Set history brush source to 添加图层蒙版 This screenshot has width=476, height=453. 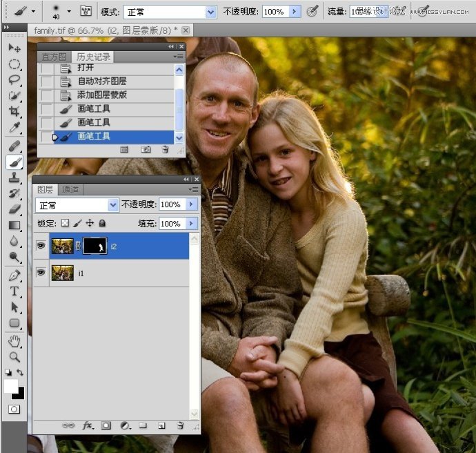point(46,95)
